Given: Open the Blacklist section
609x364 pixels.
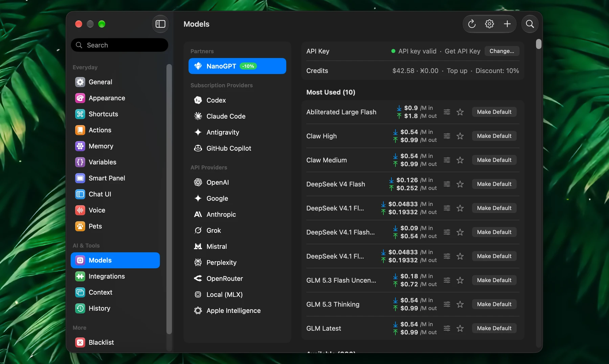Looking at the screenshot, I should [115, 342].
